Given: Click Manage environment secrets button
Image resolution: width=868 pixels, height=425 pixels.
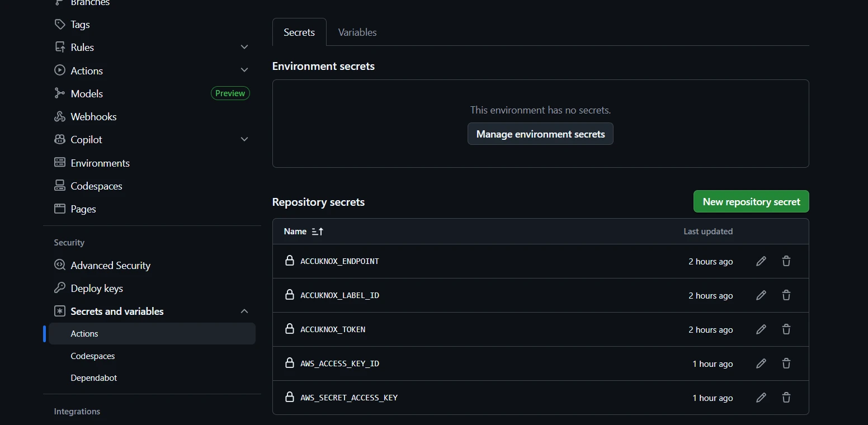Looking at the screenshot, I should click(540, 134).
